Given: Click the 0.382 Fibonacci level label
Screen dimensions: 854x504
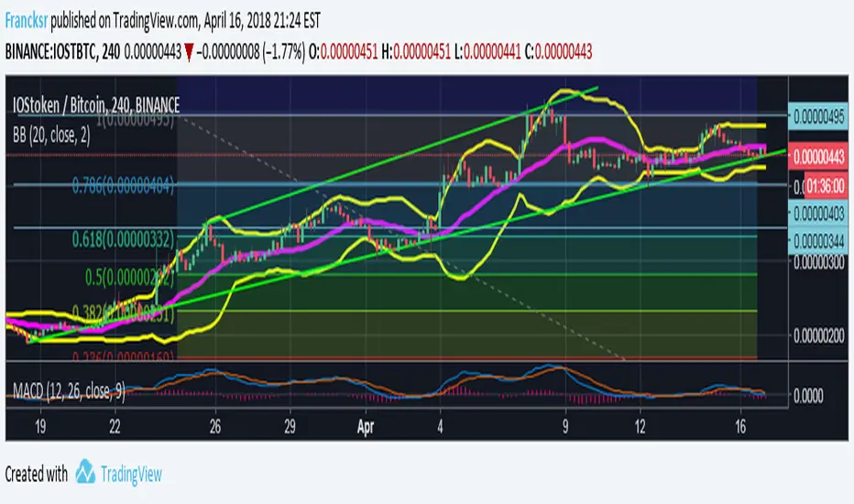Looking at the screenshot, I should click(123, 313).
